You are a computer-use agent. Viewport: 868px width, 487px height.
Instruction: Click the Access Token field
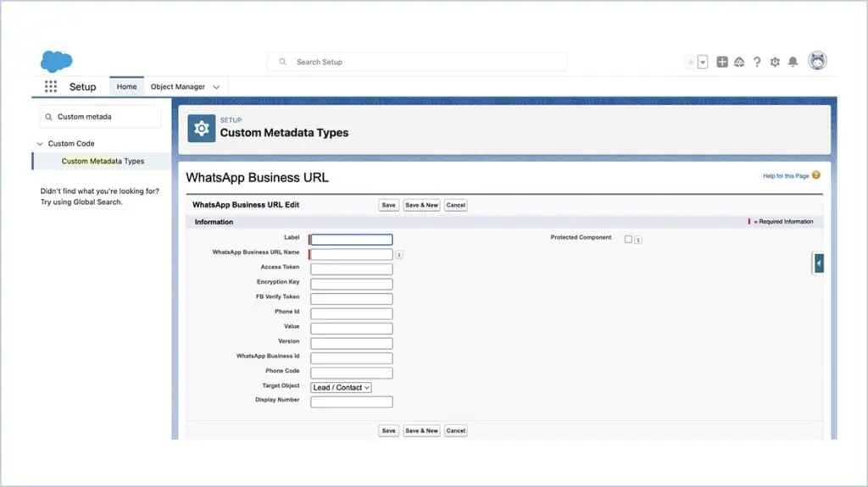tap(352, 269)
